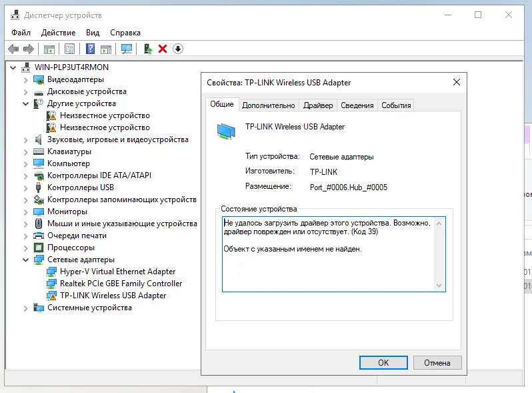Click the Port_#0006.Hub_#0005 location value
The width and height of the screenshot is (532, 393).
(349, 187)
